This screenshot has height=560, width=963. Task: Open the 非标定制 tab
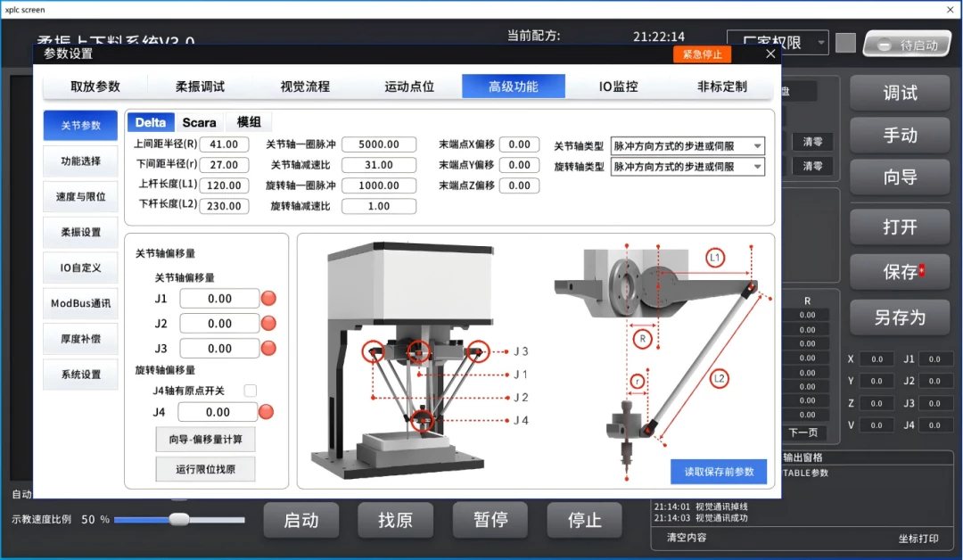point(722,86)
